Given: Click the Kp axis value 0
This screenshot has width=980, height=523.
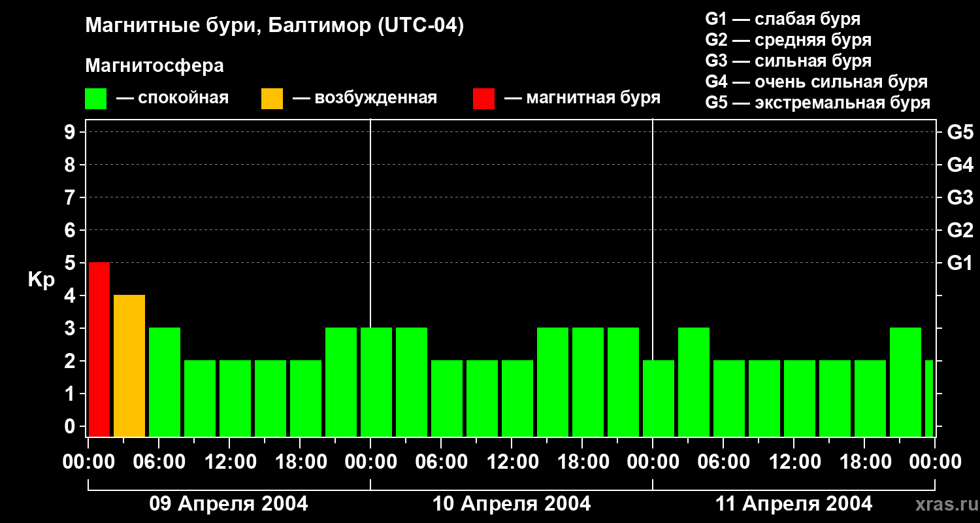Looking at the screenshot, I should 71,426.
